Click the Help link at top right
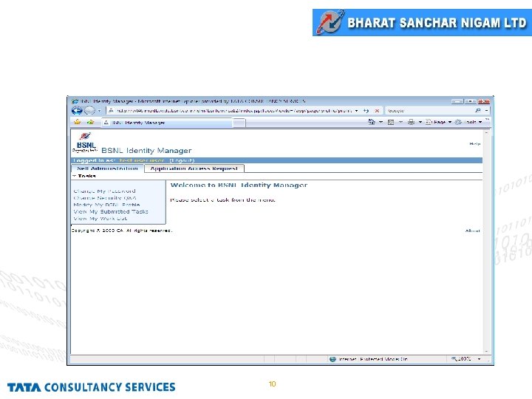 [x=474, y=144]
